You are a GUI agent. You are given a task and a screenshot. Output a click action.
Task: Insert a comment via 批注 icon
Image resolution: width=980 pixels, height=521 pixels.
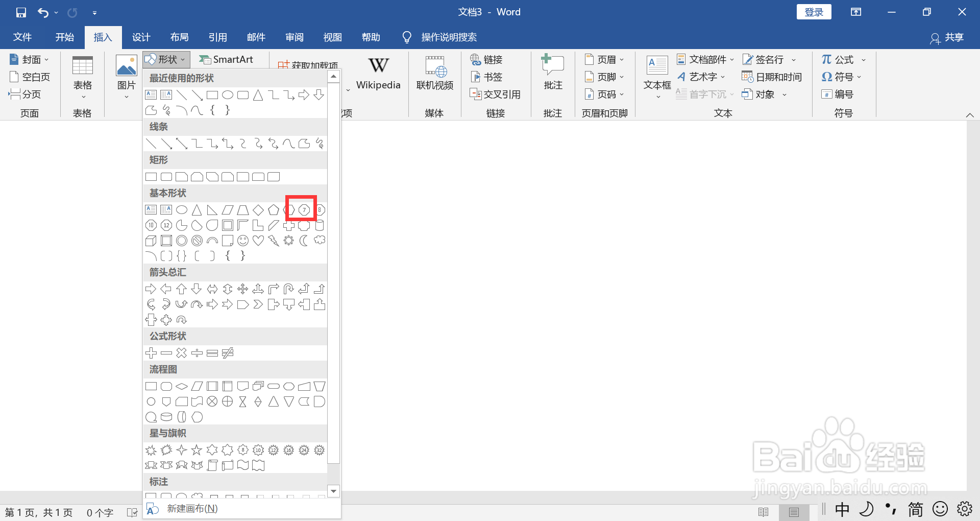coord(553,65)
